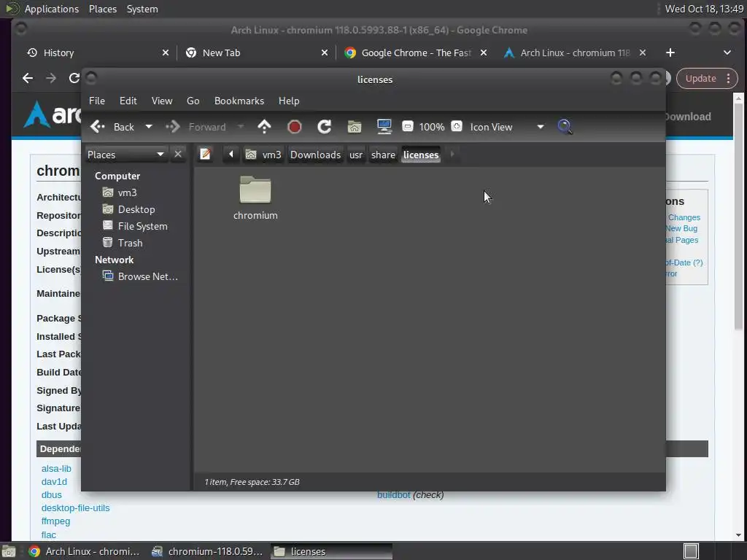Open Chrome tab search chevron

click(x=727, y=52)
